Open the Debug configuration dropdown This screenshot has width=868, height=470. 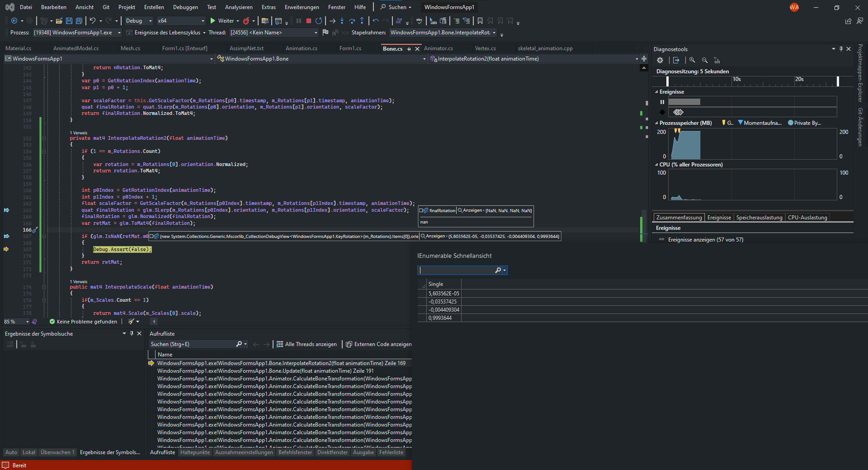click(138, 21)
